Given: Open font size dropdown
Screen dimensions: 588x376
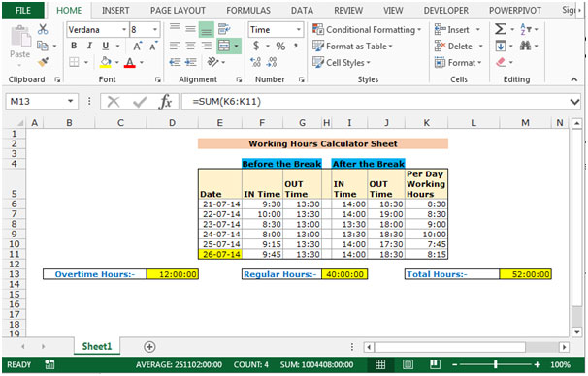Looking at the screenshot, I should tap(155, 30).
